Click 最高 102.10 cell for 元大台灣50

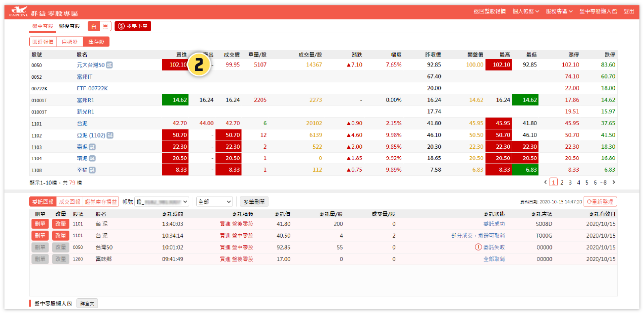498,64
